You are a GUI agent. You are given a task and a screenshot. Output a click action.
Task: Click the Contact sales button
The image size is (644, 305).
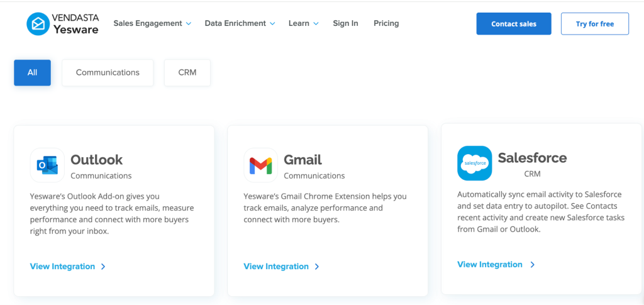514,24
